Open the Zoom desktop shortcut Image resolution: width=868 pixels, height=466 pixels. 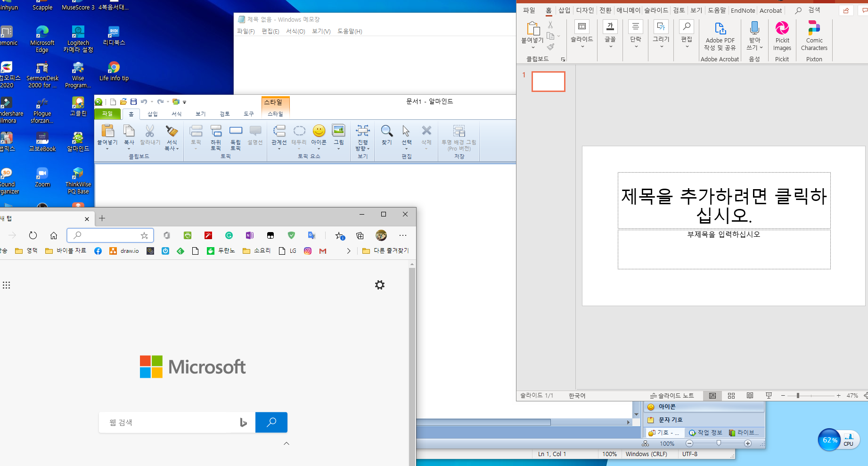pyautogui.click(x=42, y=177)
